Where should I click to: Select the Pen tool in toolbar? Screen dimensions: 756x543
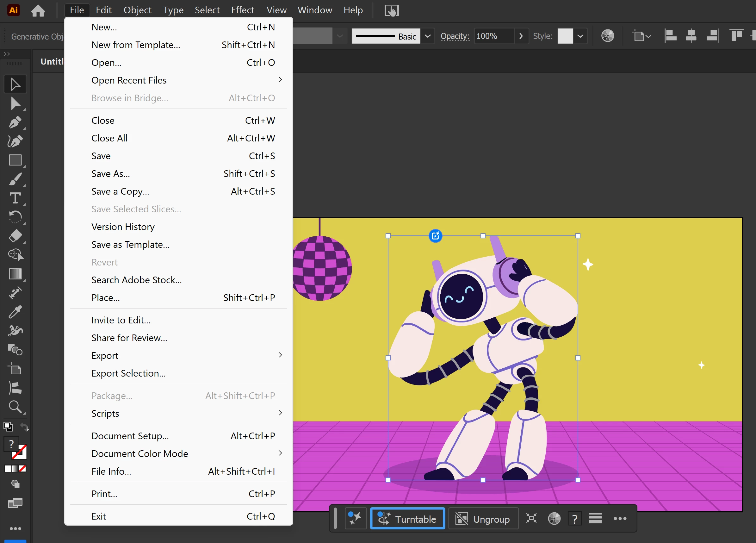15,123
